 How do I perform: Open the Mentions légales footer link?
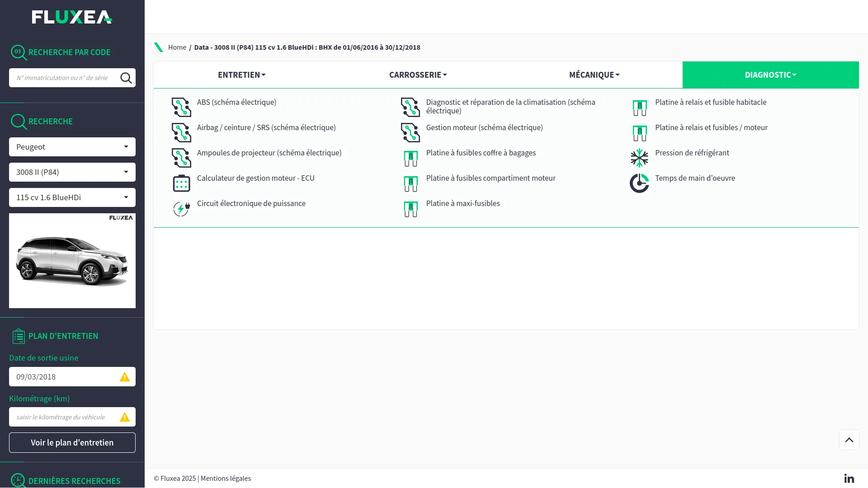tap(226, 479)
